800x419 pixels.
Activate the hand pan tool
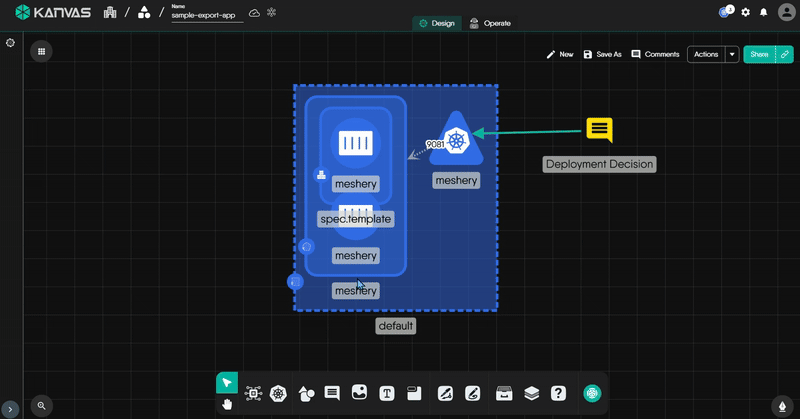tap(227, 404)
